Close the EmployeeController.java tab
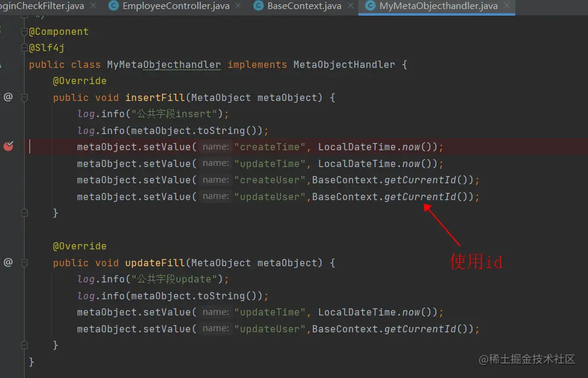The image size is (588, 378). 238,5
